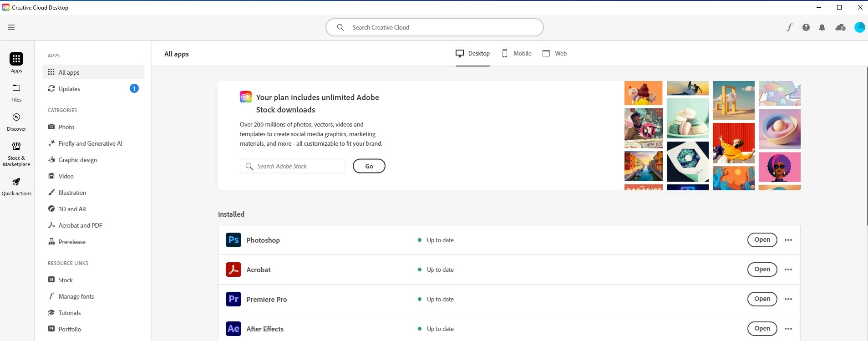Click the Photoshop app icon
This screenshot has height=341, width=868.
233,240
